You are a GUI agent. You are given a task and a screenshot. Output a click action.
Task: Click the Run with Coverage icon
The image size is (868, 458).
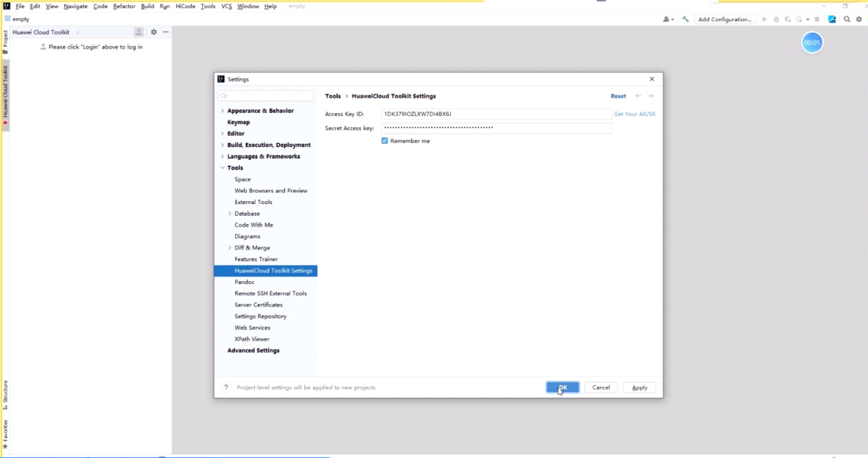pyautogui.click(x=788, y=19)
